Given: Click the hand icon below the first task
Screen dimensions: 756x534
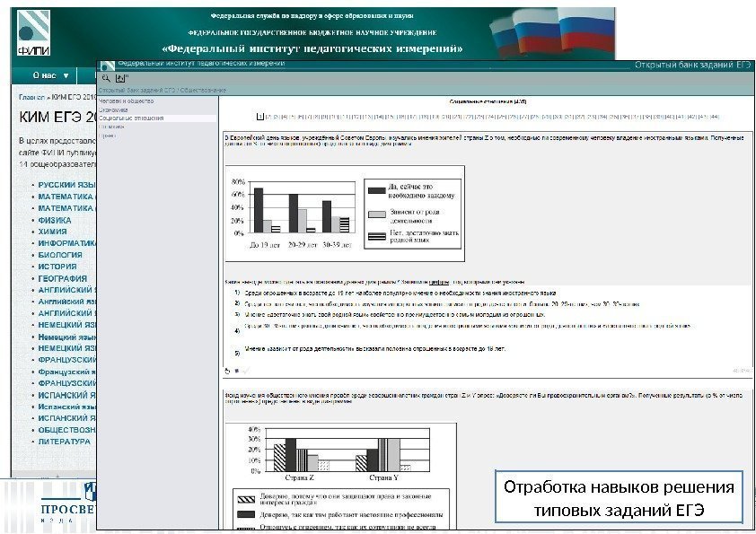Looking at the screenshot, I should click(227, 371).
